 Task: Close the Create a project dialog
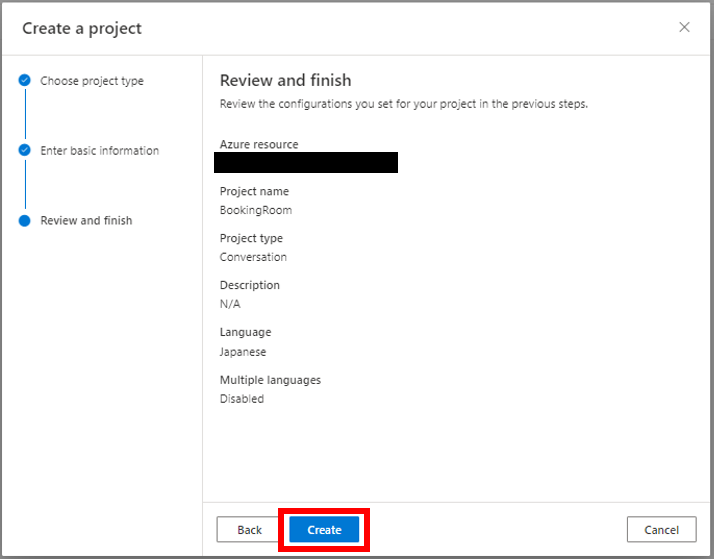click(x=684, y=27)
